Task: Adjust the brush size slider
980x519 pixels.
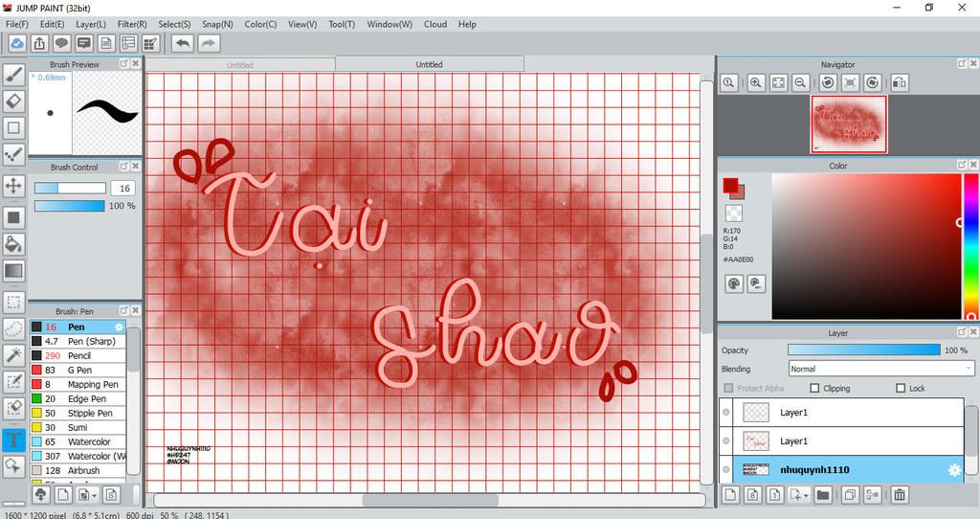Action: 70,189
